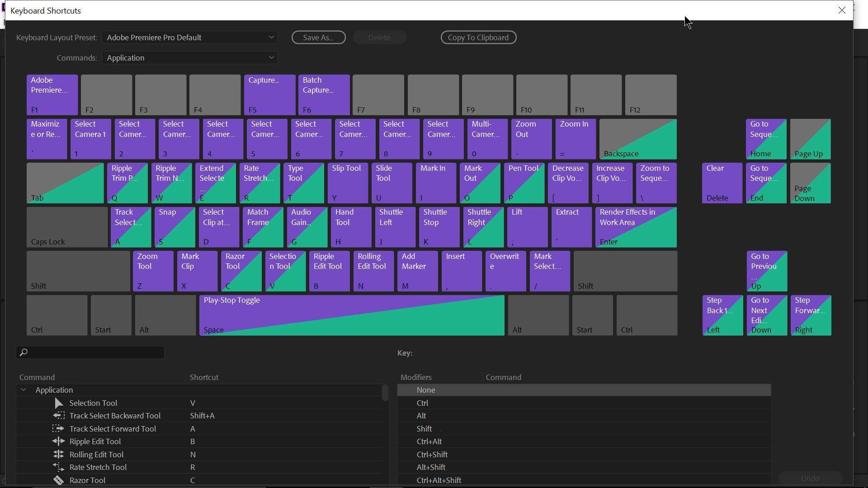868x488 pixels.
Task: Click the Track Select Backward Tool icon
Action: (59, 416)
